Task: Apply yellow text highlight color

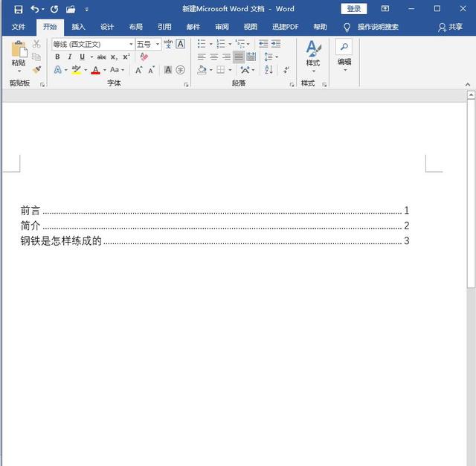Action: (76, 70)
